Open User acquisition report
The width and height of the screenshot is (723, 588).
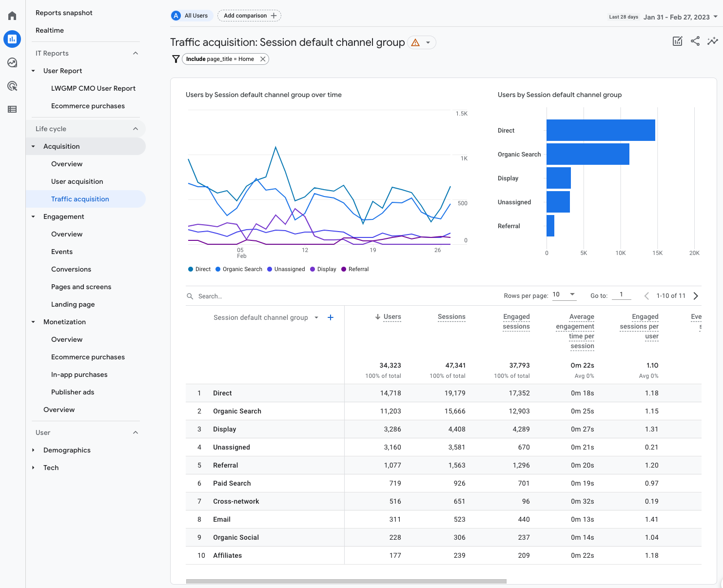pos(77,181)
